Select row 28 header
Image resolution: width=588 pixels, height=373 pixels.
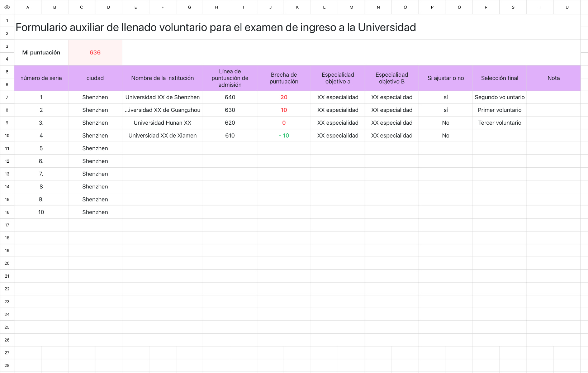pos(7,365)
